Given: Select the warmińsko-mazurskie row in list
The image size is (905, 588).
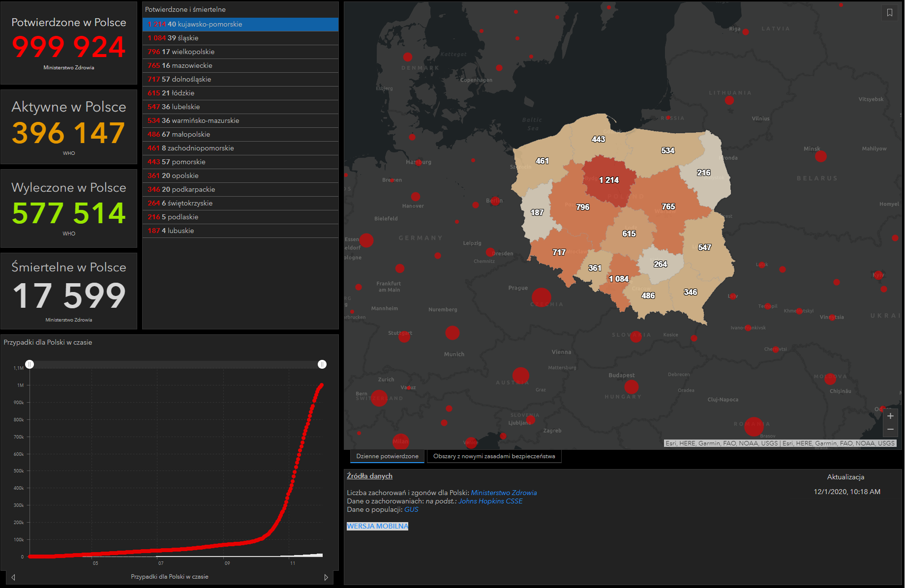Looking at the screenshot, I should click(241, 120).
